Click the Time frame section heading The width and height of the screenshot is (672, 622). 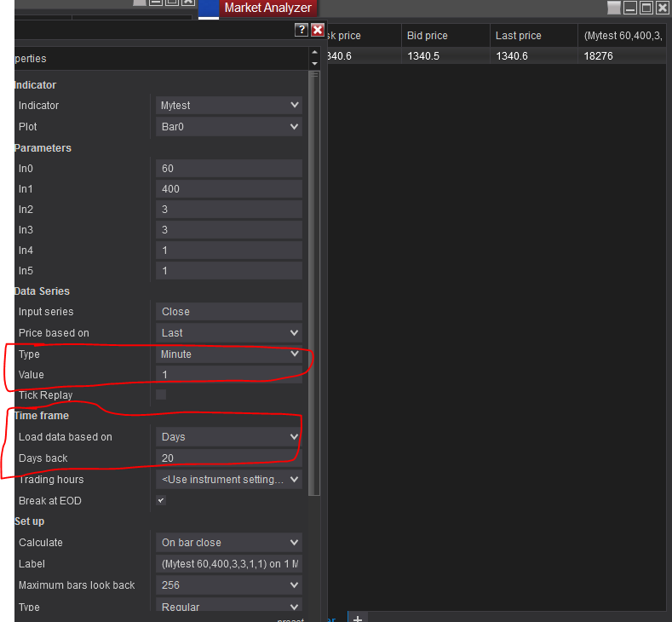tap(42, 416)
